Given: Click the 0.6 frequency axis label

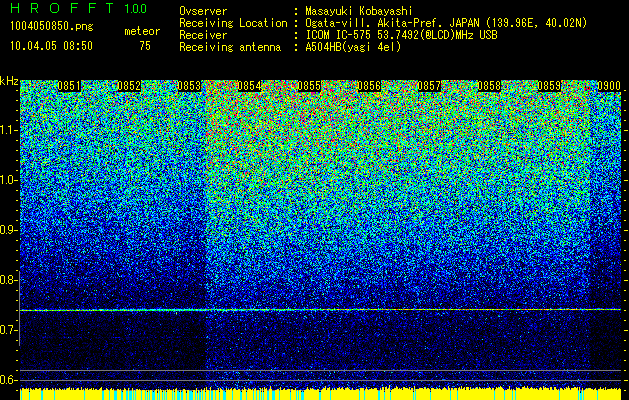Looking at the screenshot, I should [x=9, y=380].
